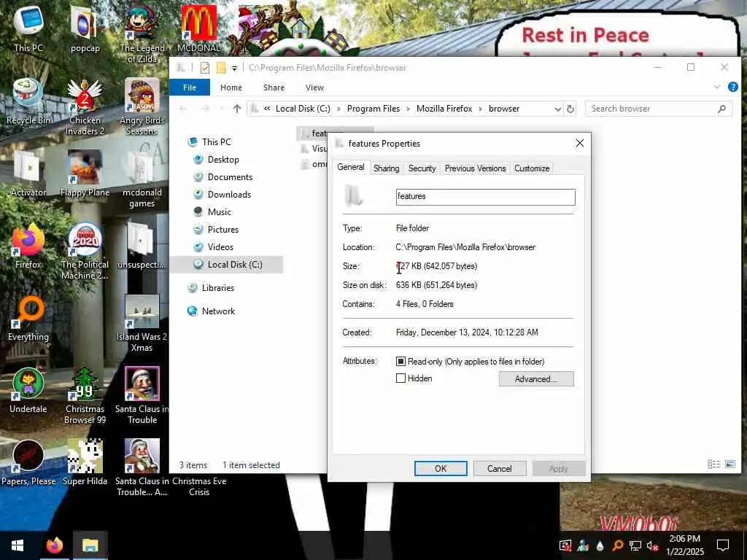Click Cancel in features Properties
Screen dimensions: 747x560
pos(499,469)
